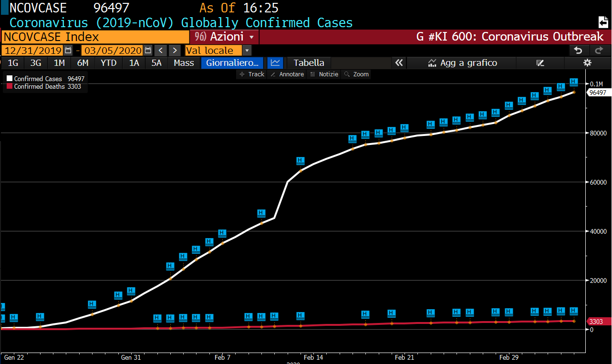Open chart settings gear icon
This screenshot has width=612, height=364.
[x=588, y=62]
